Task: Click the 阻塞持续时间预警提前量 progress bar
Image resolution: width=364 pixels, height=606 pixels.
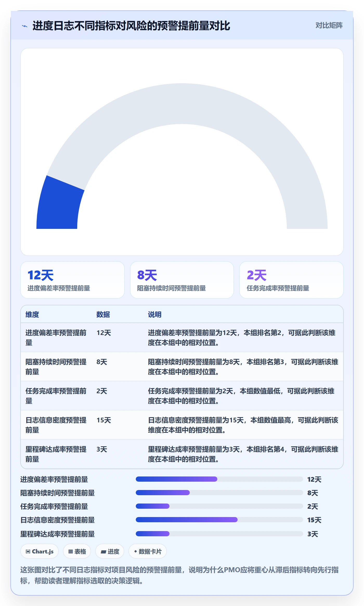Action: tap(219, 493)
